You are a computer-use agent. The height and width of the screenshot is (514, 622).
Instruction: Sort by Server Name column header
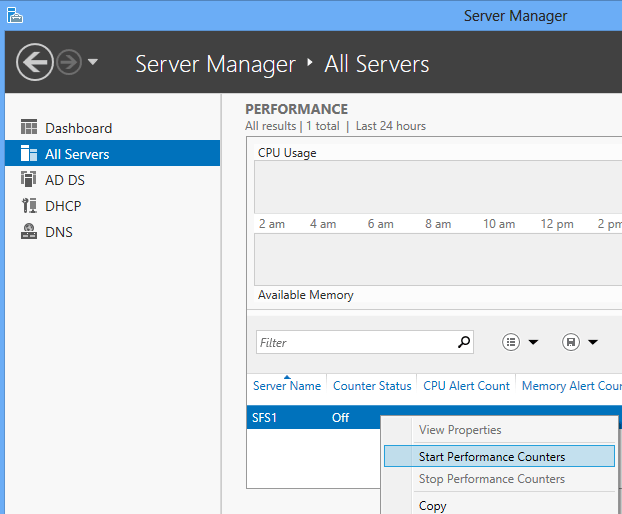(287, 386)
